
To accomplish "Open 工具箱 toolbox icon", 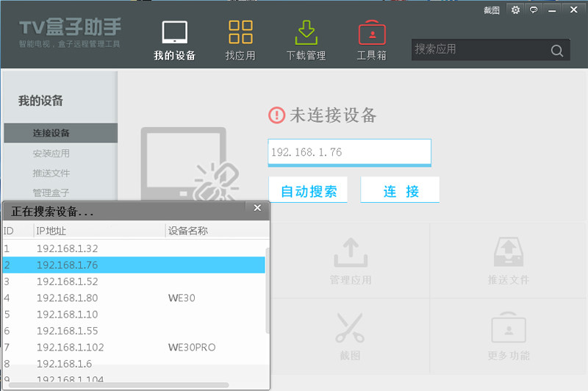I will 372,33.
